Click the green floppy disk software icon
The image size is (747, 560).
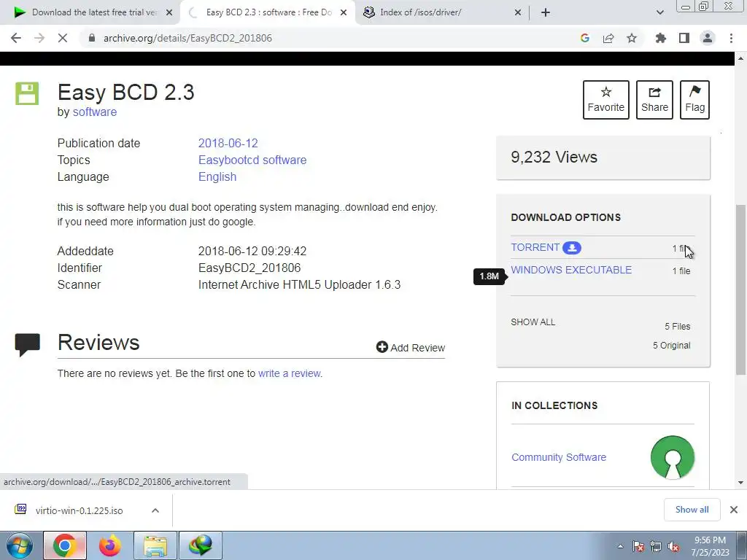pyautogui.click(x=27, y=93)
